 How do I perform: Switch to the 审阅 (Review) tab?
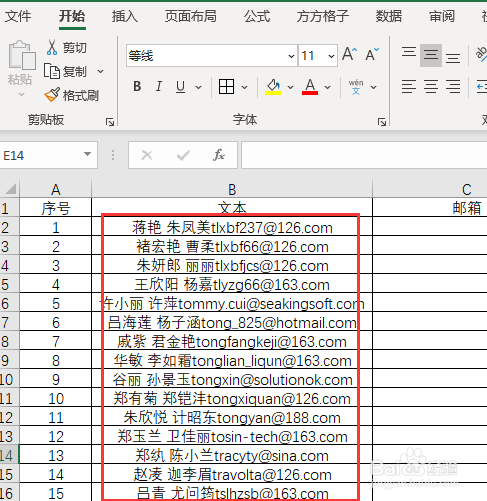pyautogui.click(x=442, y=16)
